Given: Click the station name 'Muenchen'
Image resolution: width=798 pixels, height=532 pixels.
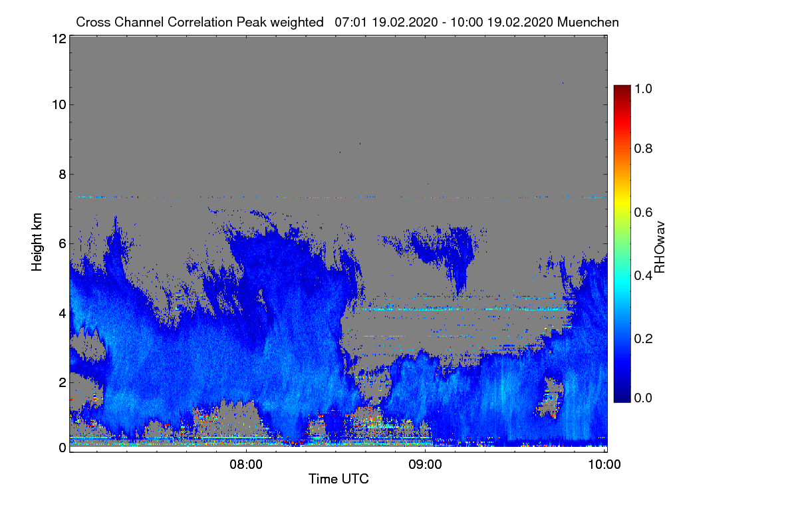Looking at the screenshot, I should pos(589,22).
